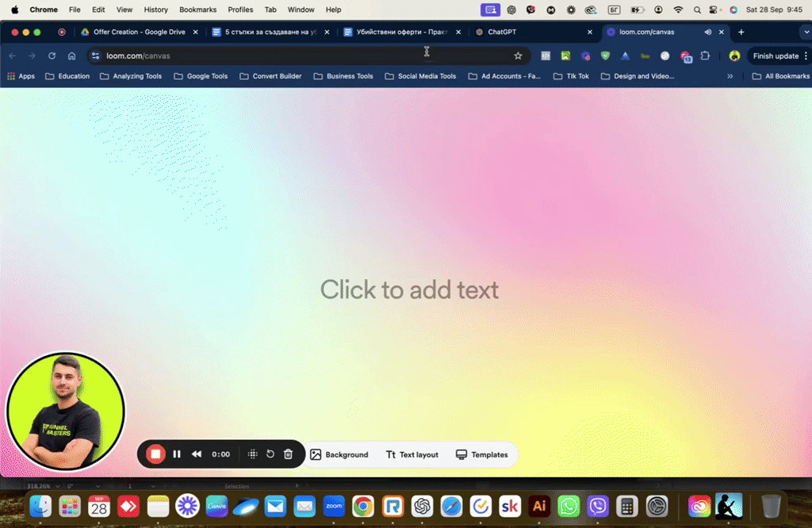Open the Text layout options
The width and height of the screenshot is (812, 528).
[412, 454]
